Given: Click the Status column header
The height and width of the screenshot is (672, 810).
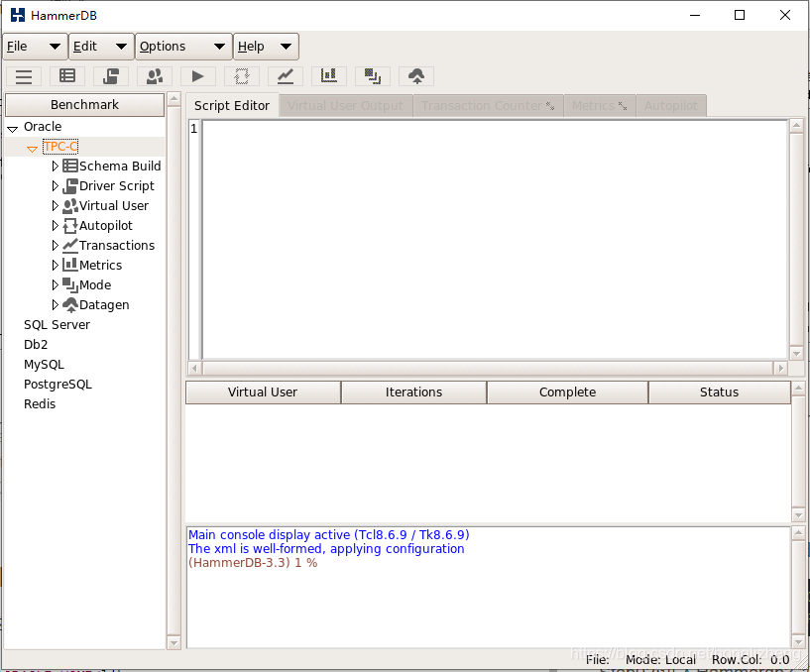Looking at the screenshot, I should (719, 392).
